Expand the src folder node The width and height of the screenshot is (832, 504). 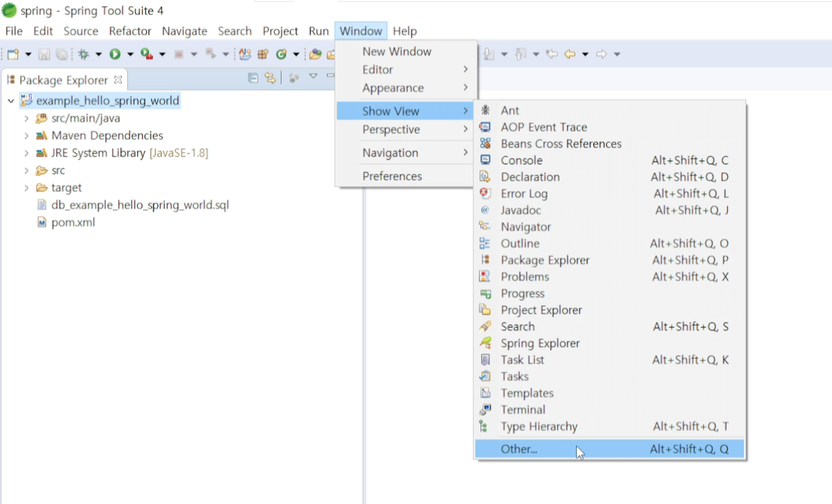pyautogui.click(x=26, y=171)
